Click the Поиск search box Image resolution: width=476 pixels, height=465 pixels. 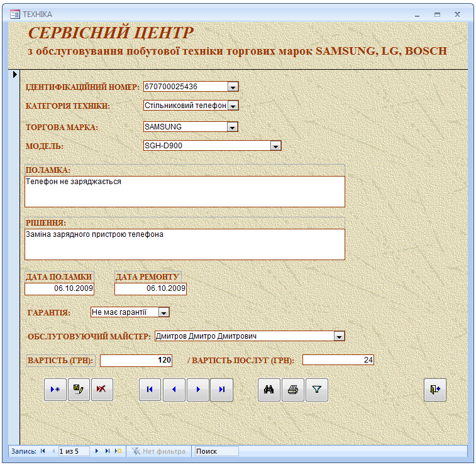click(216, 451)
